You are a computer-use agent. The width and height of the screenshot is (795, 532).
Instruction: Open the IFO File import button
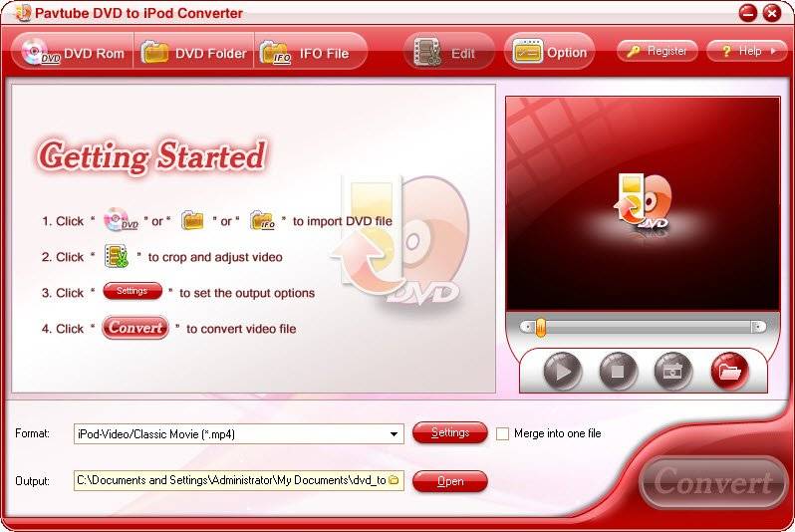pyautogui.click(x=310, y=52)
